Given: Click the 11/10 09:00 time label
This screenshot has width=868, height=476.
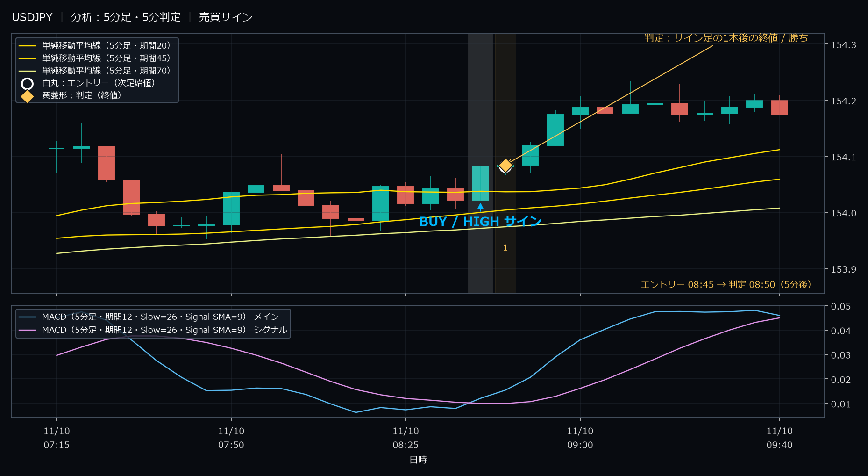Looking at the screenshot, I should (x=580, y=438).
